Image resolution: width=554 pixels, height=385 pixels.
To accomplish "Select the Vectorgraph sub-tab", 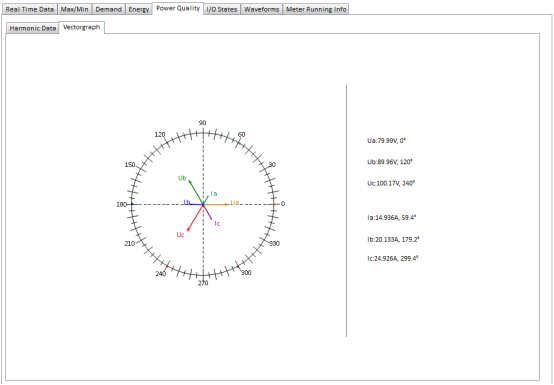I will tap(82, 28).
